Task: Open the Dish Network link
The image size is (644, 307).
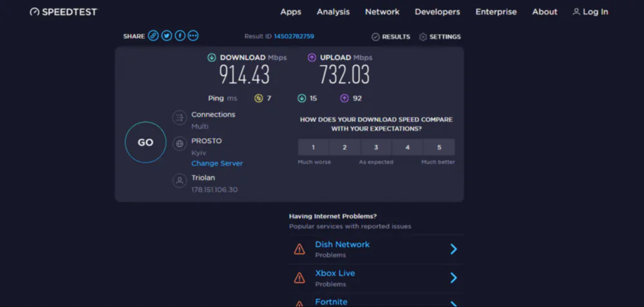Action: tap(342, 244)
